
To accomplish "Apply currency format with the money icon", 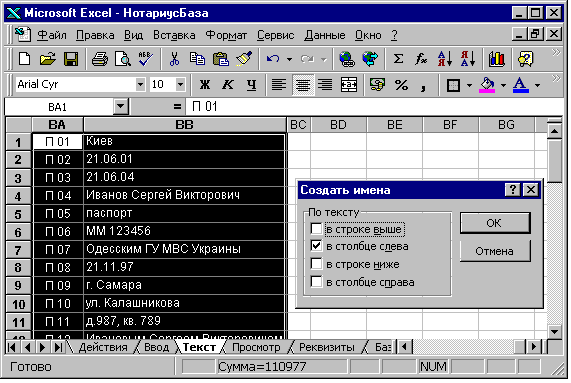I will pyautogui.click(x=377, y=85).
